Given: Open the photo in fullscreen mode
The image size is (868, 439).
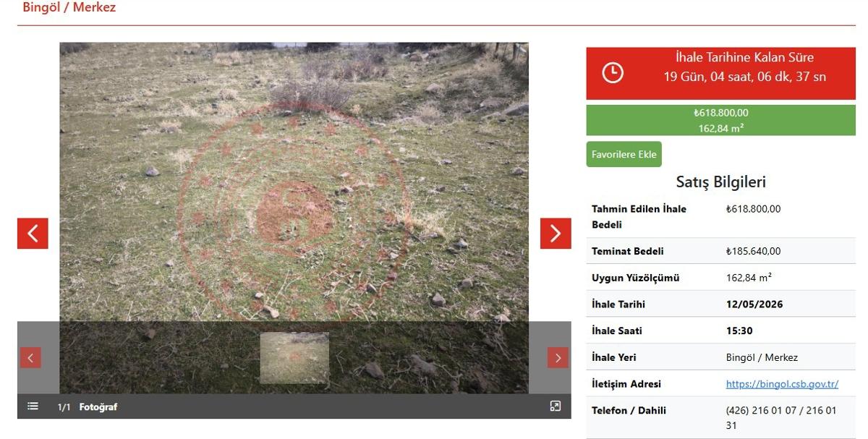Looking at the screenshot, I should coord(555,406).
